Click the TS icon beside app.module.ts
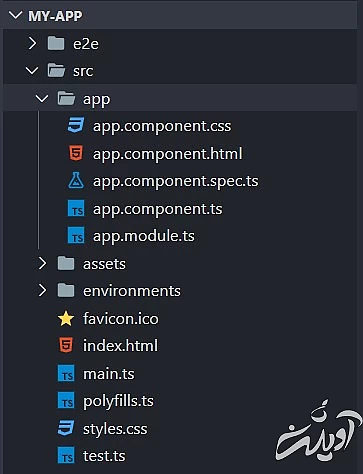 76,236
